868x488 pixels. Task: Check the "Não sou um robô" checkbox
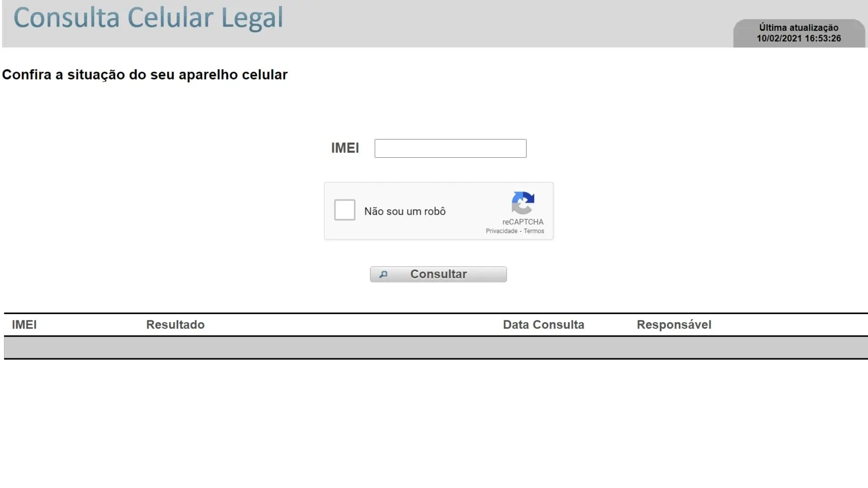pyautogui.click(x=344, y=210)
